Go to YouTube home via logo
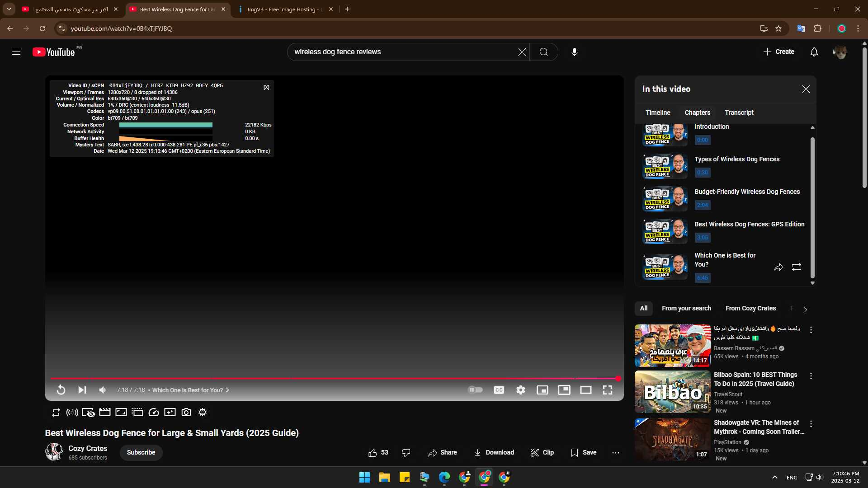 click(53, 52)
